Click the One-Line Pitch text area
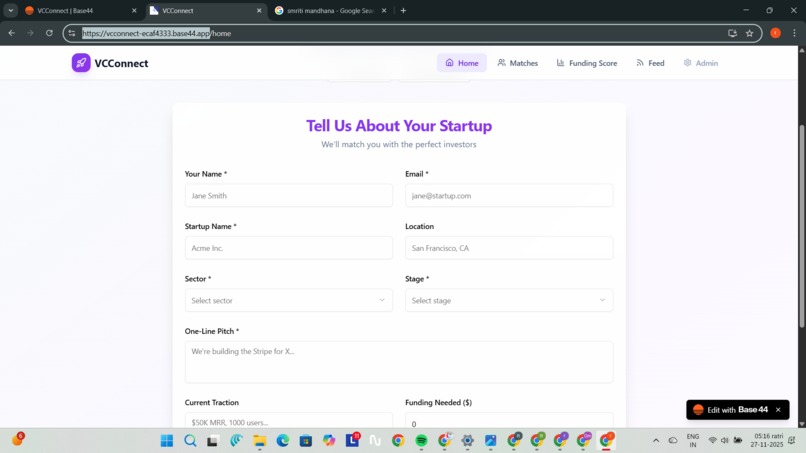The image size is (806, 453). point(399,362)
